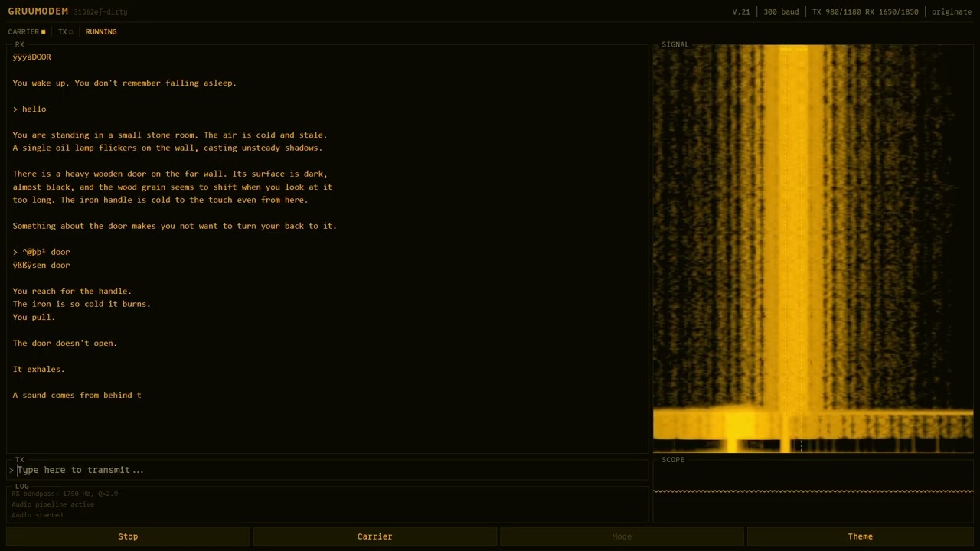980x551 pixels.
Task: Click the '> hello' line in RX
Action: pyautogui.click(x=29, y=109)
